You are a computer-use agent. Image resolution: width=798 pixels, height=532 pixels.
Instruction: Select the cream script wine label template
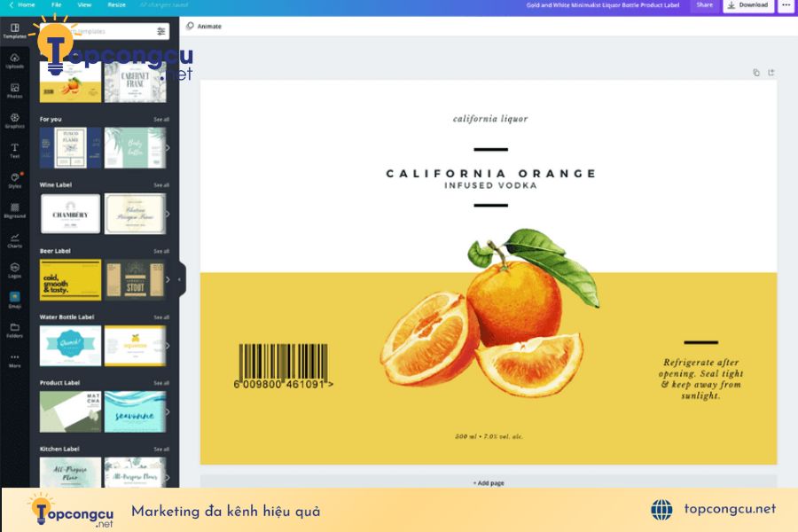coord(135,214)
